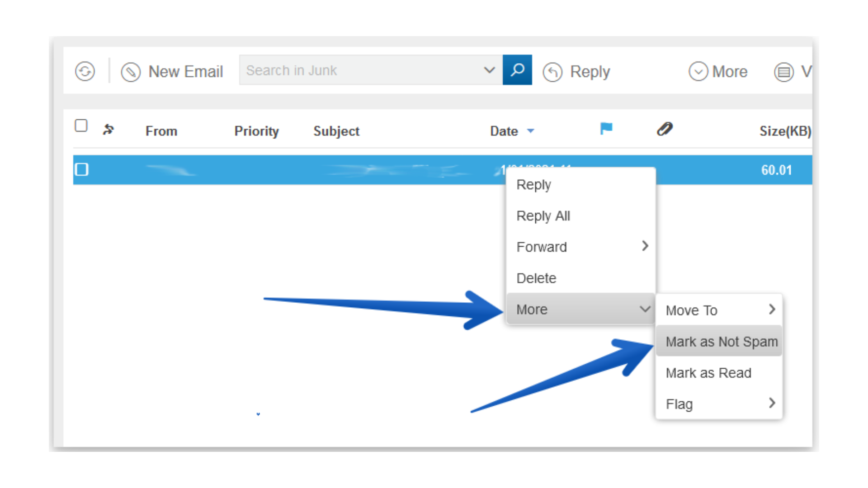
Task: Click the Reply arrow icon in toolbar
Action: [552, 72]
